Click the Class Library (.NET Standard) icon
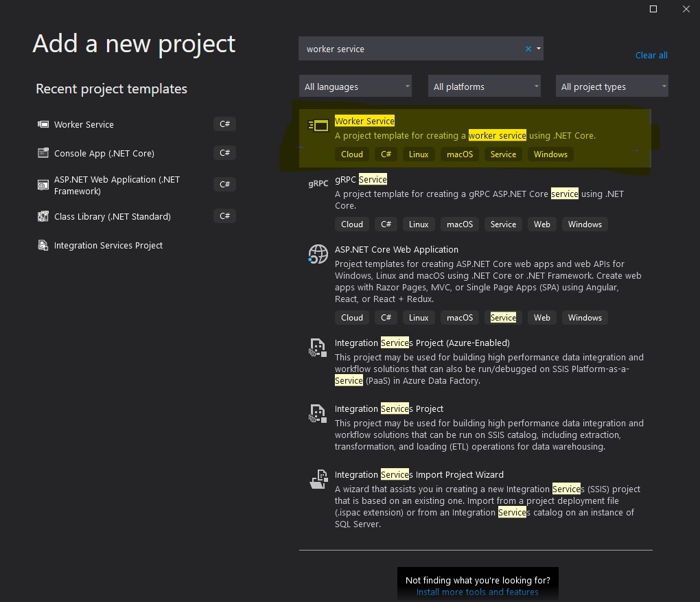 point(43,217)
